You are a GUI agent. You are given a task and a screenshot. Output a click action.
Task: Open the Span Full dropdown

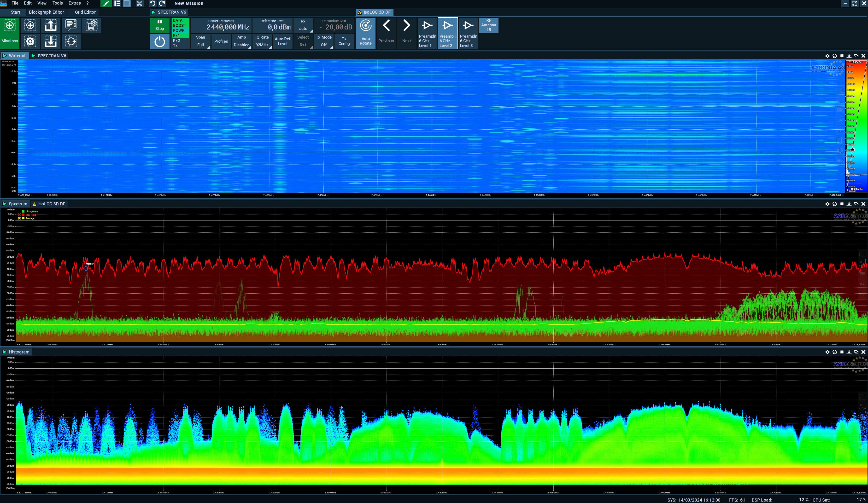200,41
